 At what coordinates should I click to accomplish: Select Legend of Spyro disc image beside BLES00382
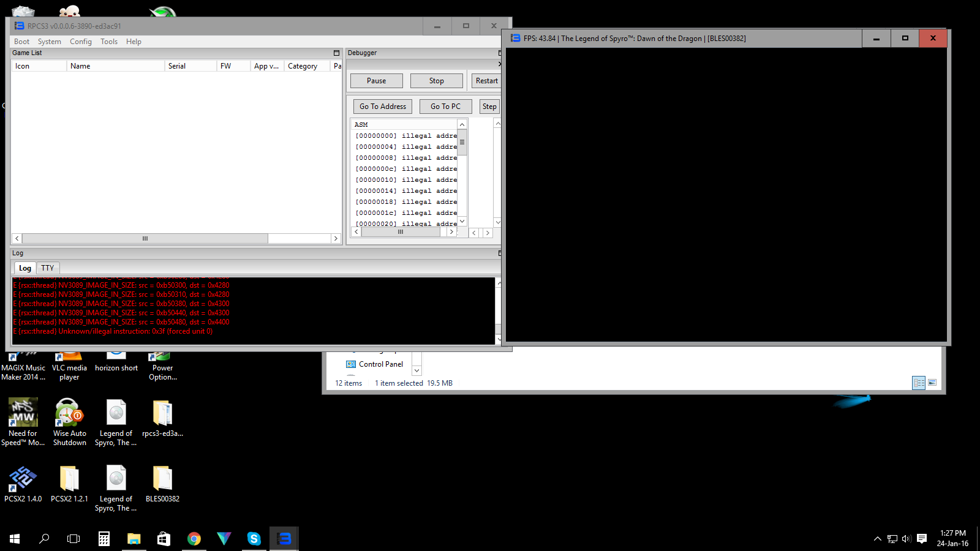116,488
